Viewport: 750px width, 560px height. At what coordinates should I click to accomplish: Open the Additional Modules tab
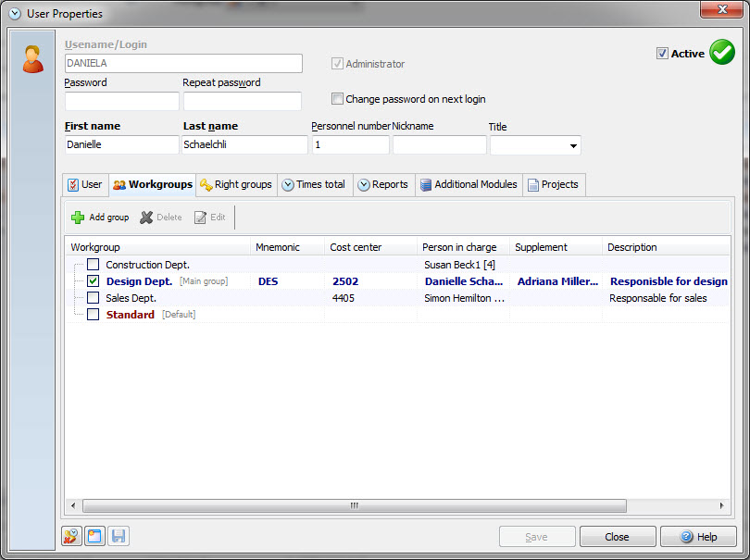pos(469,184)
